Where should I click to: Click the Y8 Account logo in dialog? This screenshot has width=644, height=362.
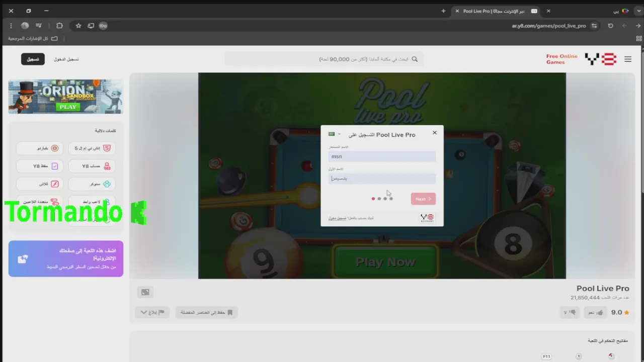[427, 218]
